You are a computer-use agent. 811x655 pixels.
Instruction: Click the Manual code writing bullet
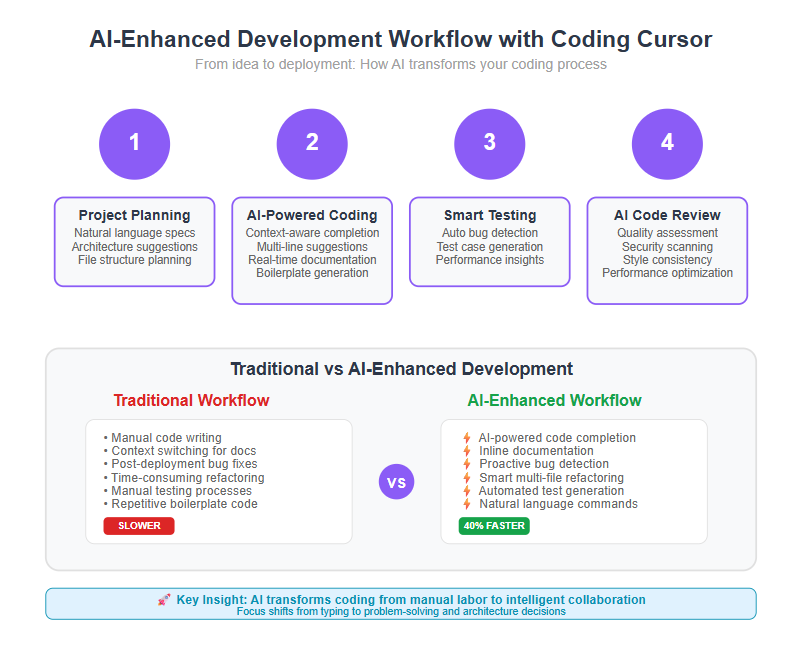162,438
